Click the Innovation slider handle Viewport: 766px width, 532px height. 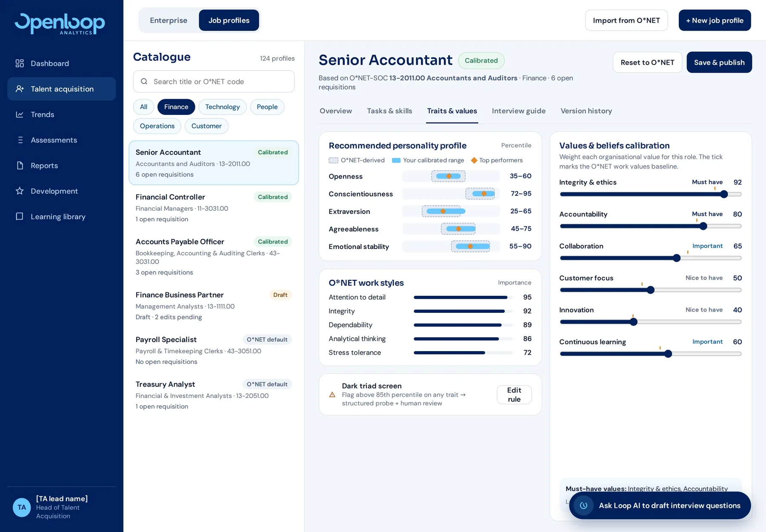point(633,322)
